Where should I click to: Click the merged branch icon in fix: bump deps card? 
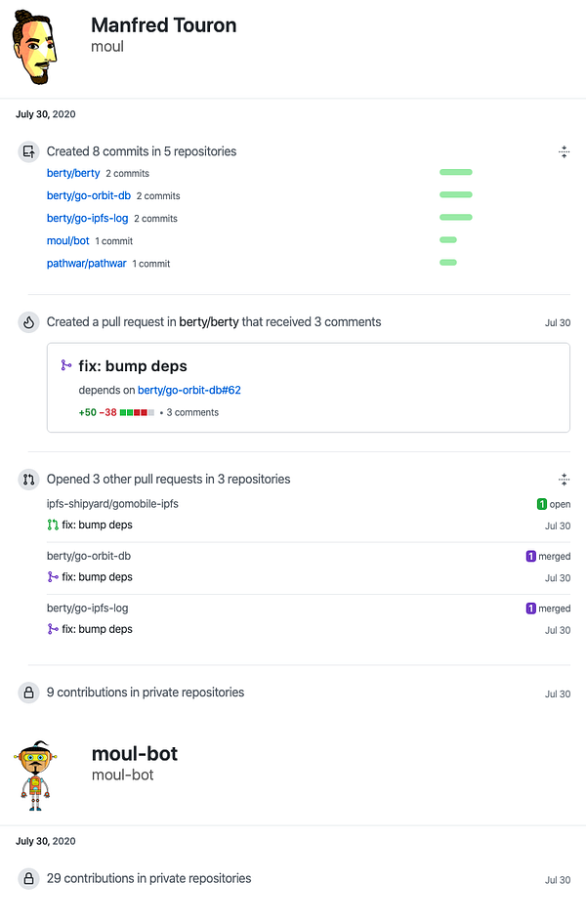pos(66,366)
